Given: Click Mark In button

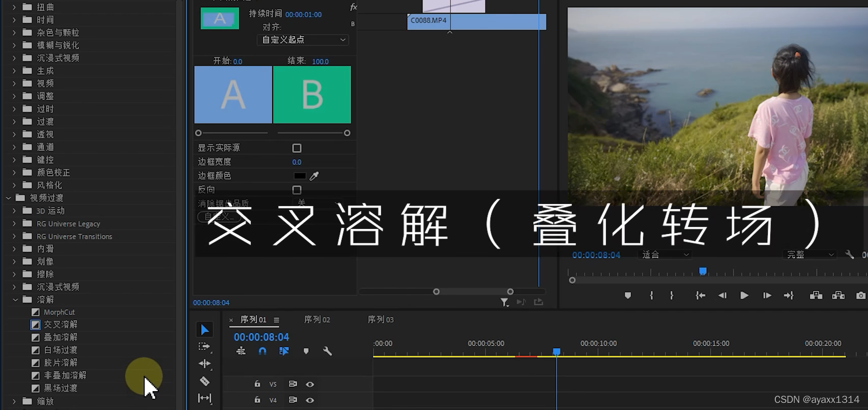Looking at the screenshot, I should pyautogui.click(x=651, y=296).
